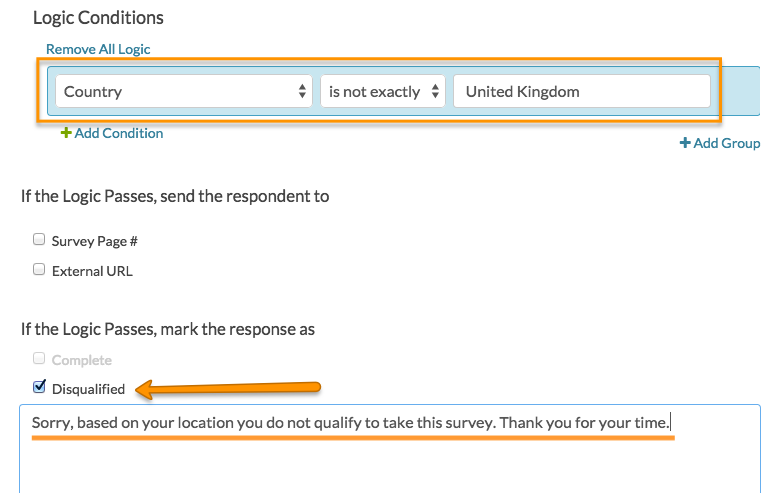781x493 pixels.
Task: Click the Remove All Logic link
Action: 98,49
